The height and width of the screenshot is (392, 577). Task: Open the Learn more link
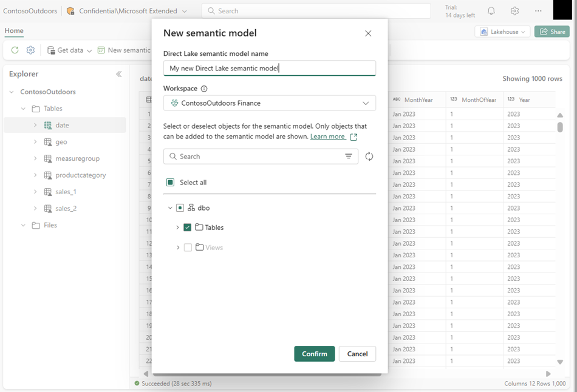tap(328, 137)
